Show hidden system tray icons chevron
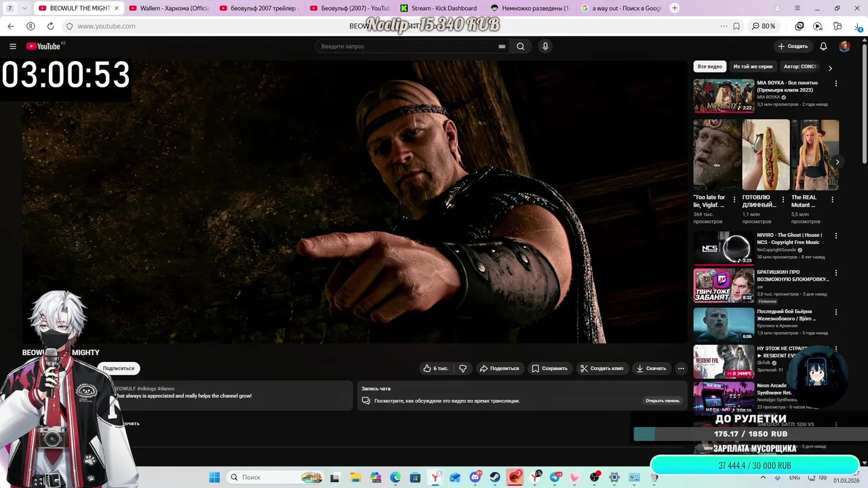 (x=764, y=477)
